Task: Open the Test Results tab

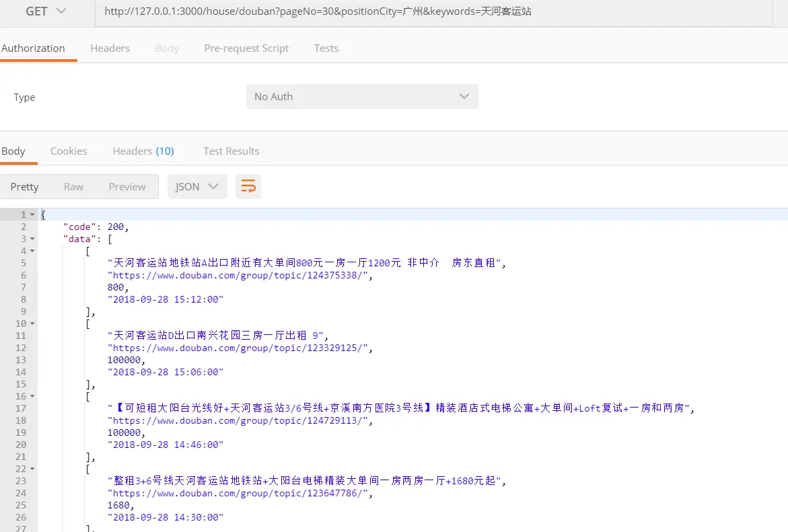Action: pos(231,151)
